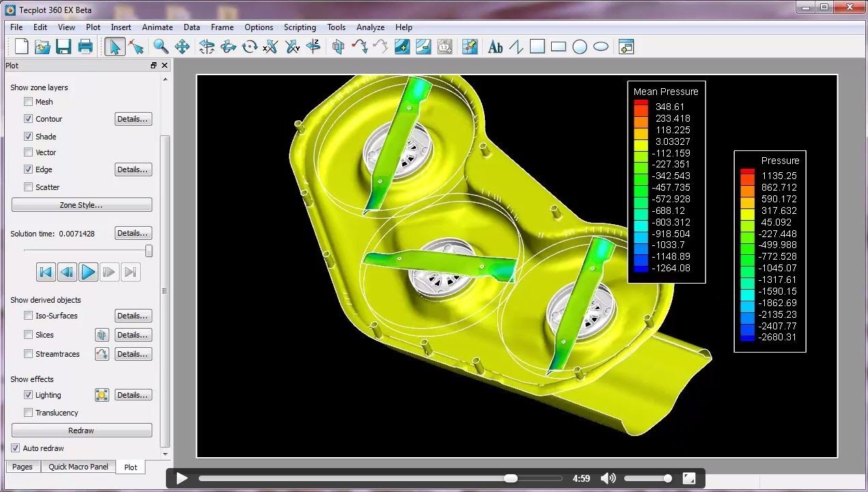The height and width of the screenshot is (492, 868).
Task: Select the square shape tool
Action: click(x=537, y=46)
